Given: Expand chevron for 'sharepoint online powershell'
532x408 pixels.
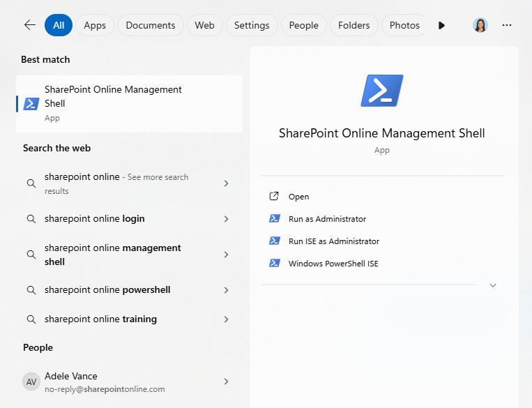Looking at the screenshot, I should 227,290.
